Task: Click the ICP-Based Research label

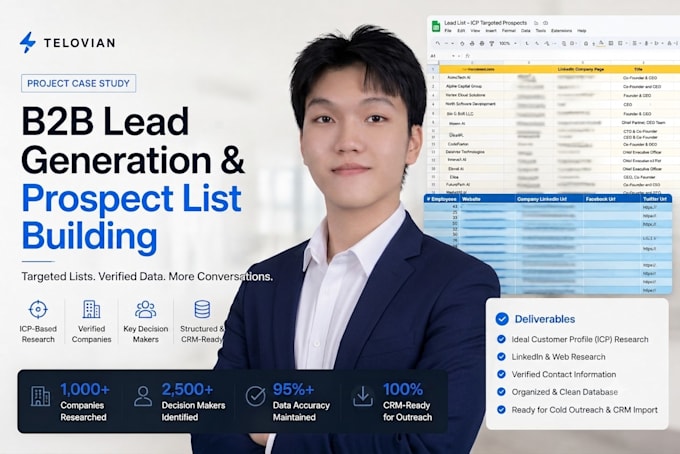Action: (38, 334)
